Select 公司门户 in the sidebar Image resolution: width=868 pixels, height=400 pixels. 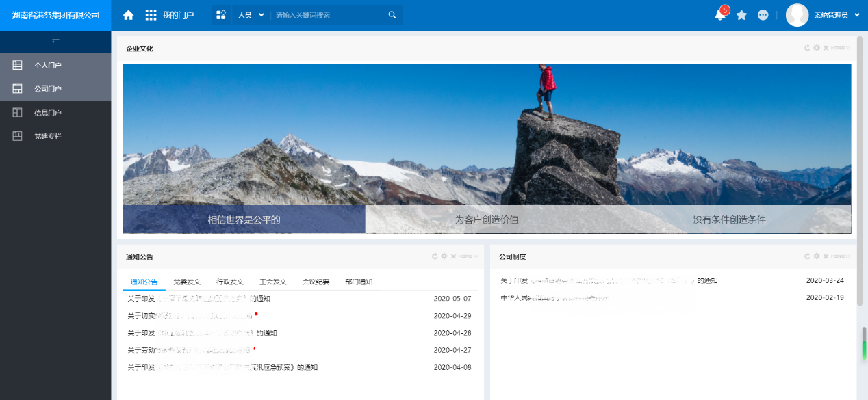pos(55,89)
